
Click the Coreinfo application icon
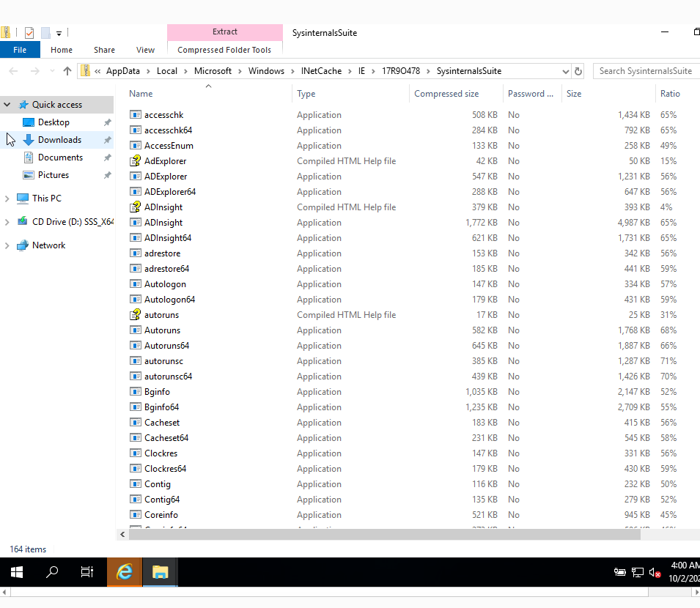[x=136, y=515]
